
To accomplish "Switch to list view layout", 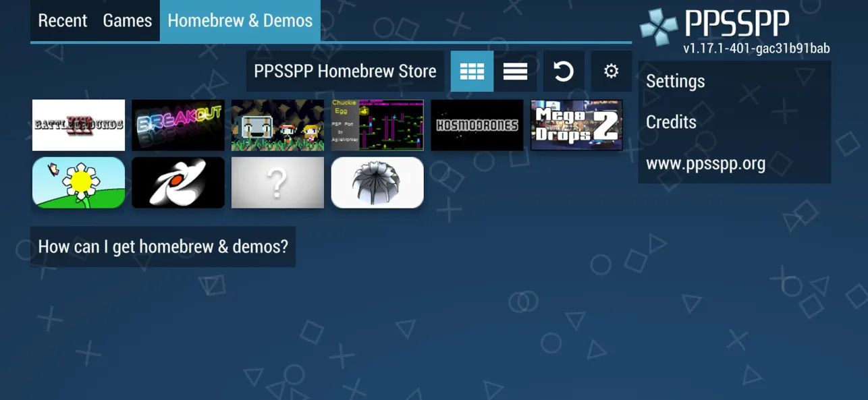I will (x=516, y=71).
